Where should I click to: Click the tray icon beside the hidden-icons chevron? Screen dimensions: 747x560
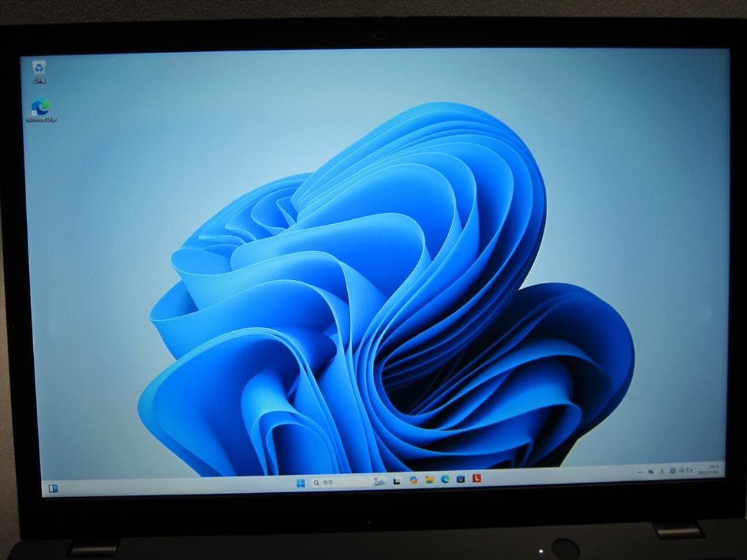point(651,472)
